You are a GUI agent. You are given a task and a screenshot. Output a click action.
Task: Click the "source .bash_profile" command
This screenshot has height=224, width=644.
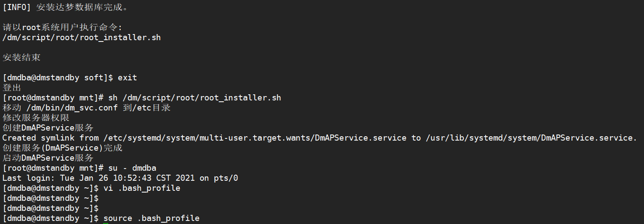[x=151, y=218]
